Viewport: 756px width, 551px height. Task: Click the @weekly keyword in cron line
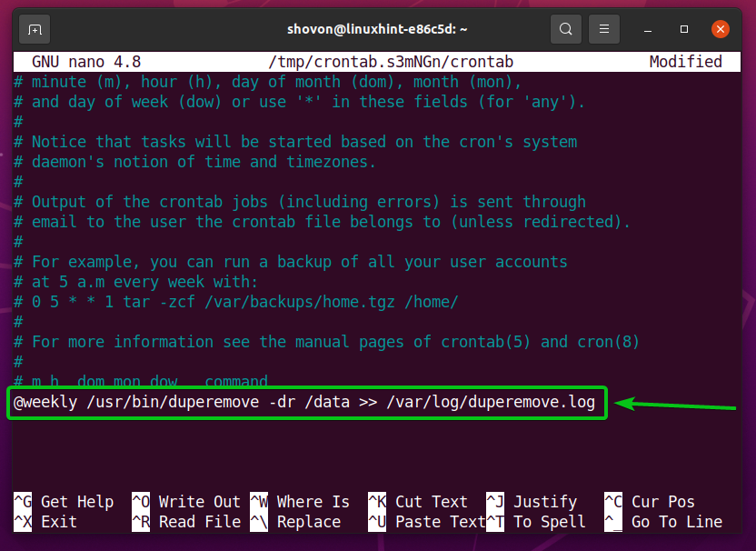click(x=45, y=402)
